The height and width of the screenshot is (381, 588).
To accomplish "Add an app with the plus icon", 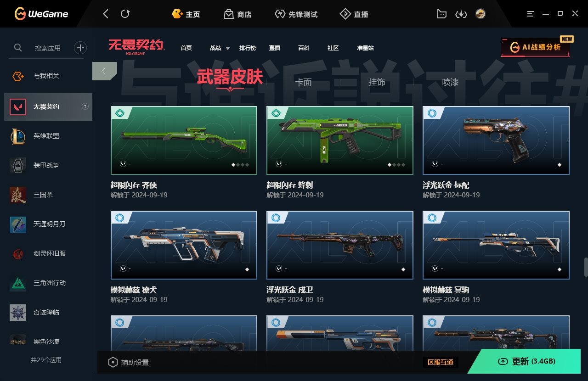I will tap(80, 47).
